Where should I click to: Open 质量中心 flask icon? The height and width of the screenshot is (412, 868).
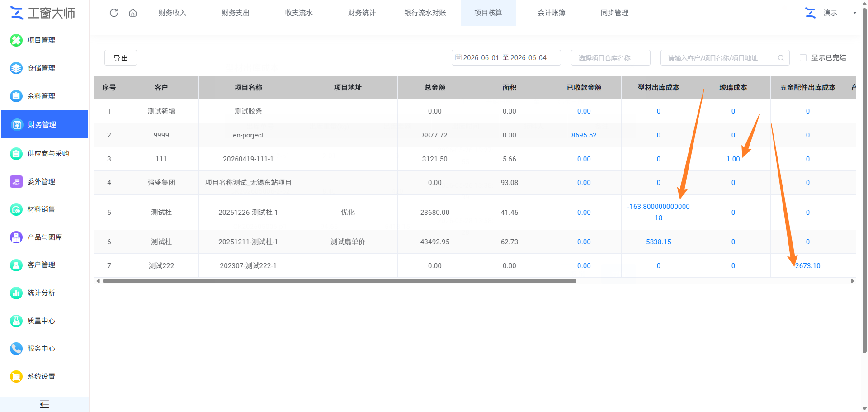16,321
